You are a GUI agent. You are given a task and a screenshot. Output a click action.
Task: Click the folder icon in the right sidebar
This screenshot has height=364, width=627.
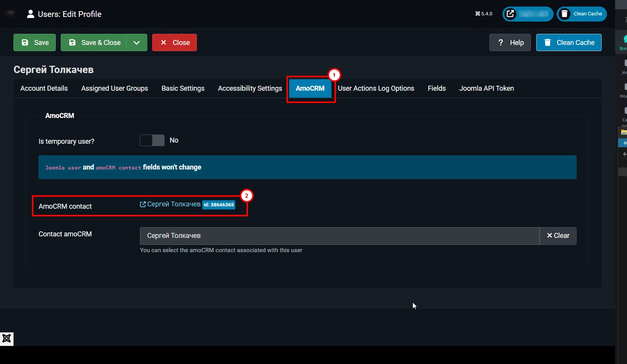[x=624, y=132]
